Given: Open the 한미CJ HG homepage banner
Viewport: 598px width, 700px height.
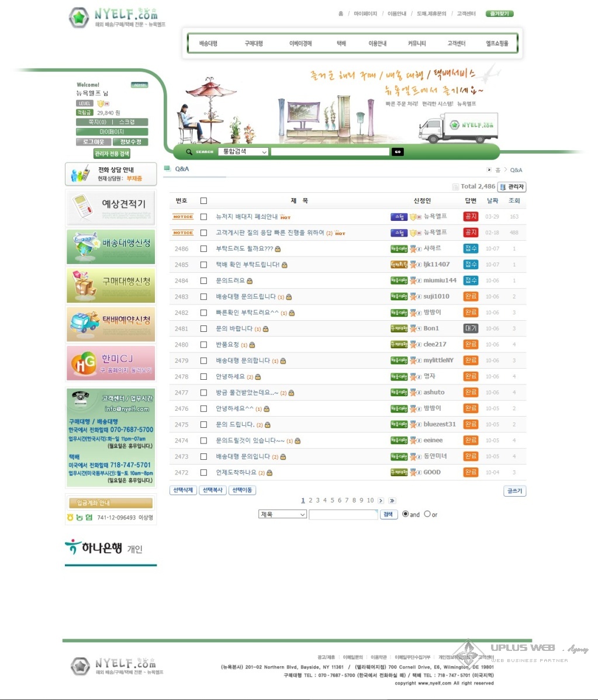Looking at the screenshot, I should pos(110,363).
